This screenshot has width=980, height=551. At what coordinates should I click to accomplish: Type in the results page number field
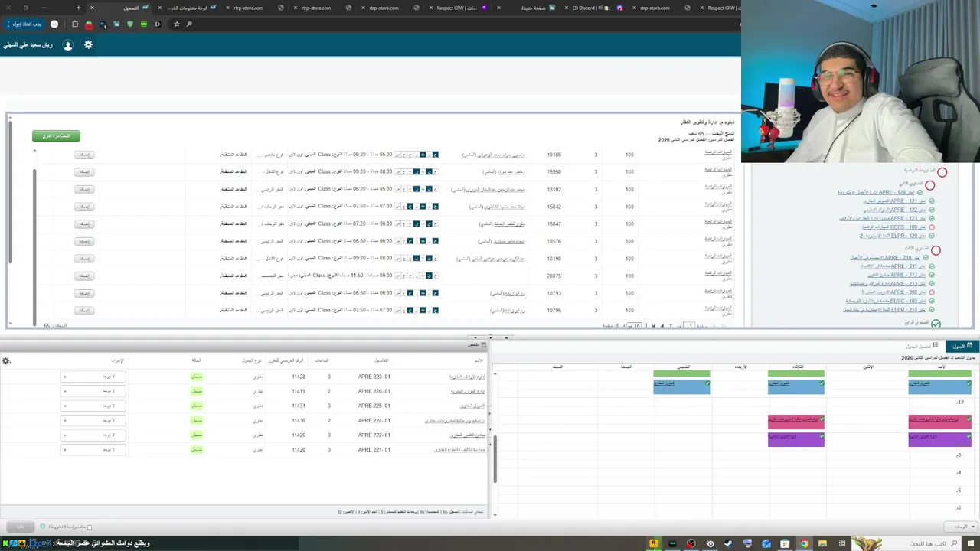[x=690, y=326]
